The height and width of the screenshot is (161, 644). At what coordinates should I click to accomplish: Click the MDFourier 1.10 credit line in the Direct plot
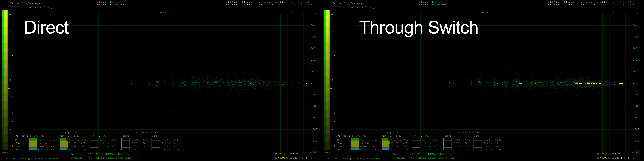(x=32, y=159)
